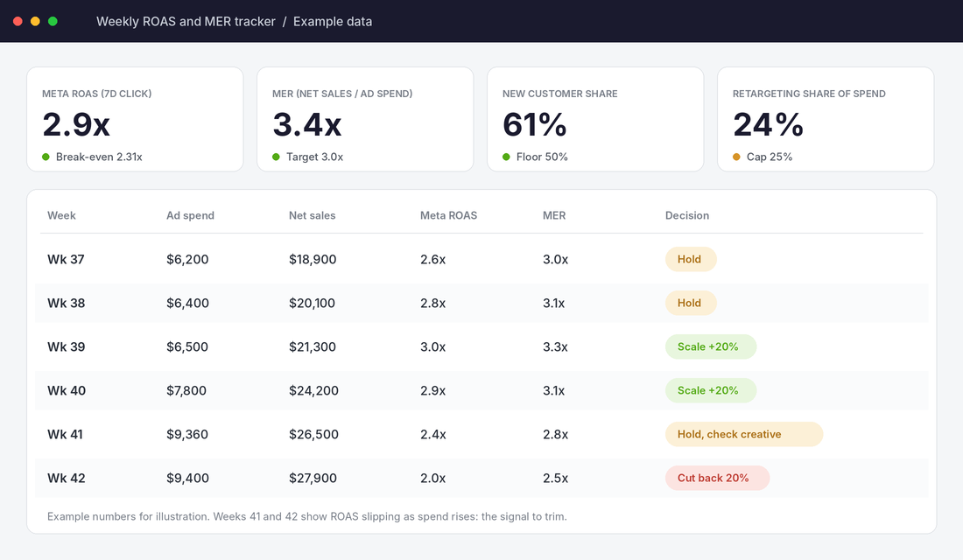Click the Weekly ROAS and MER tracker title
Image resolution: width=963 pixels, height=560 pixels.
186,22
